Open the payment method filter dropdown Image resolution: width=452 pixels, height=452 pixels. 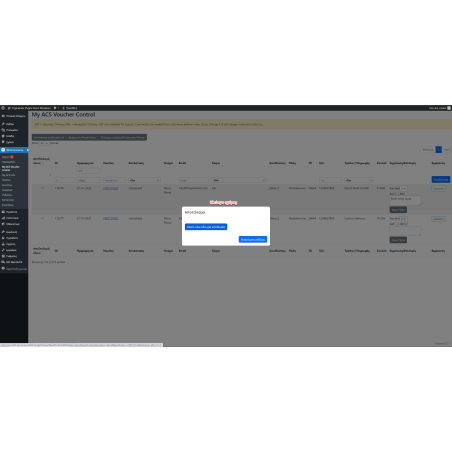click(359, 180)
